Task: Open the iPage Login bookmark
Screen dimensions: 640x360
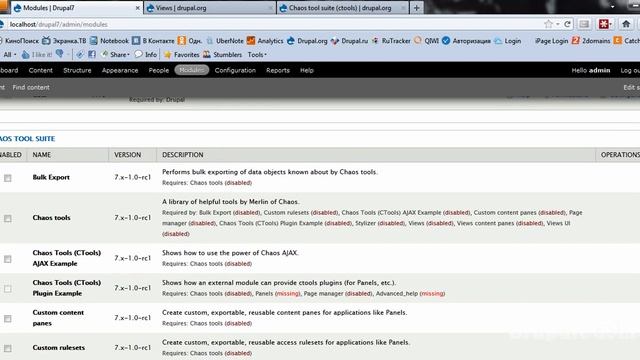Action: tap(551, 41)
